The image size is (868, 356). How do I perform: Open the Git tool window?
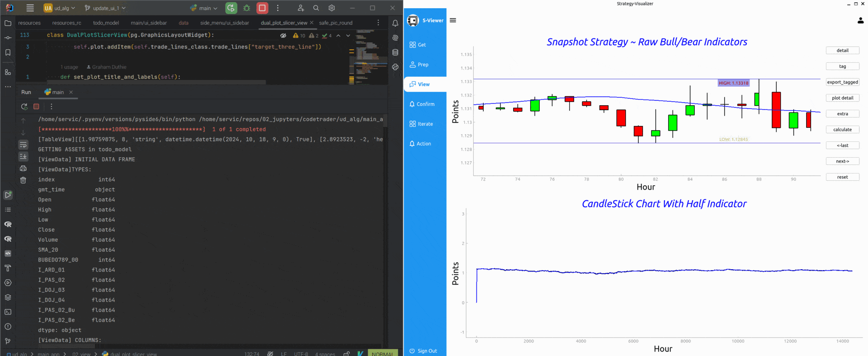[8, 341]
